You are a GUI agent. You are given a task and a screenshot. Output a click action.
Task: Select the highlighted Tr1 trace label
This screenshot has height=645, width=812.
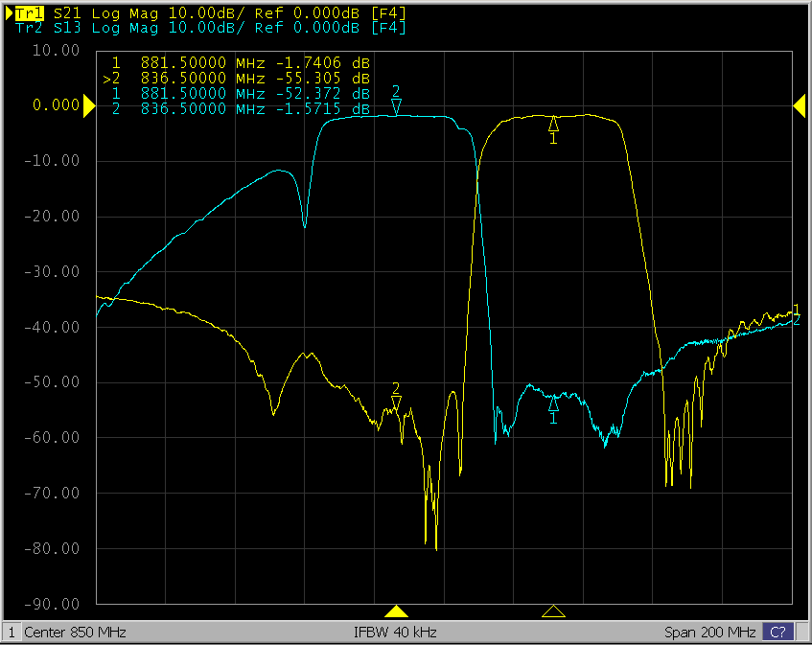[x=29, y=12]
